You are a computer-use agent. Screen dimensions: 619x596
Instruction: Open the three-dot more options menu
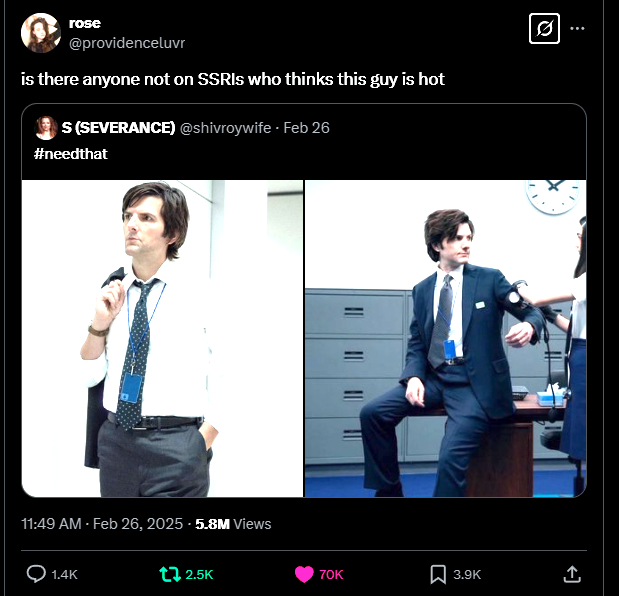click(577, 29)
